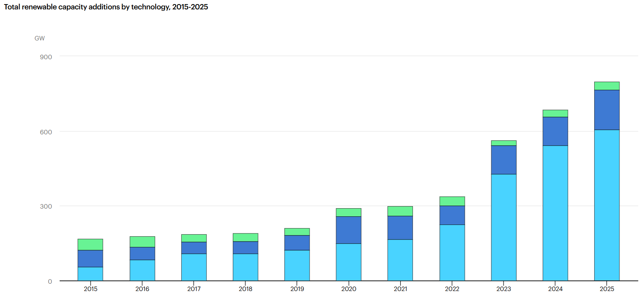Viewport: 644px width, 300px height.
Task: Click the 2015 x-axis year label
Action: tap(91, 289)
